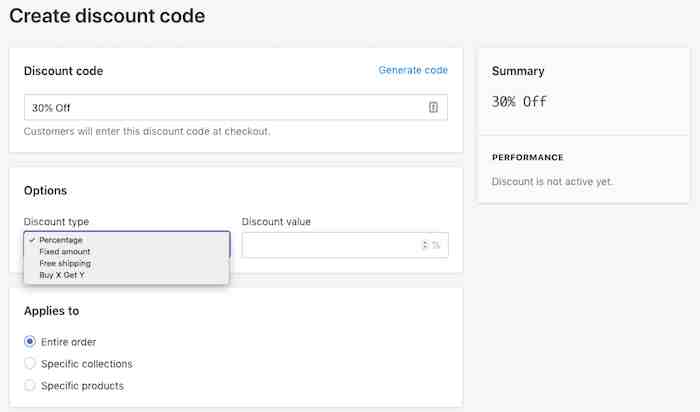Click the Specific collections label text
Image resolution: width=700 pixels, height=412 pixels.
(87, 364)
